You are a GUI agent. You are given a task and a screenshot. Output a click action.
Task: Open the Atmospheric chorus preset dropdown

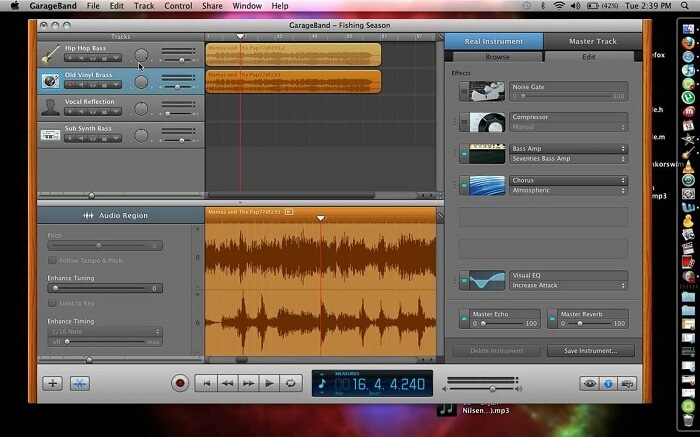tap(569, 190)
